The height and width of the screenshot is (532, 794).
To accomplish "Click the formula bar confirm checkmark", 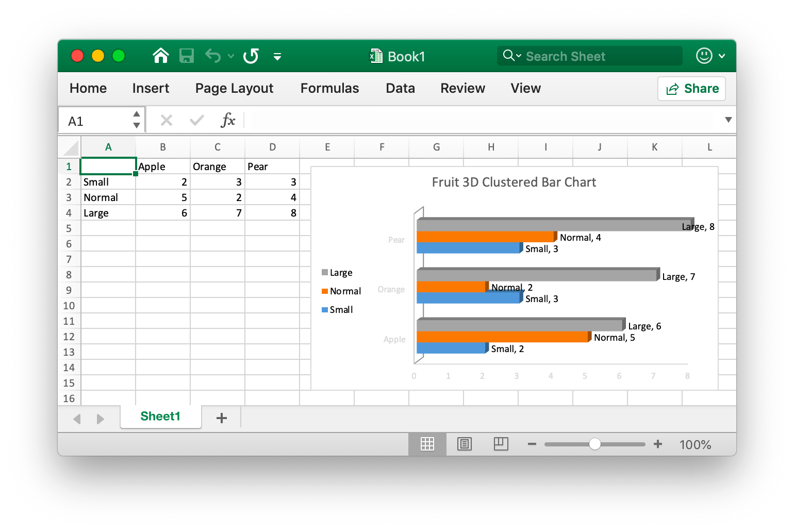I will [196, 121].
